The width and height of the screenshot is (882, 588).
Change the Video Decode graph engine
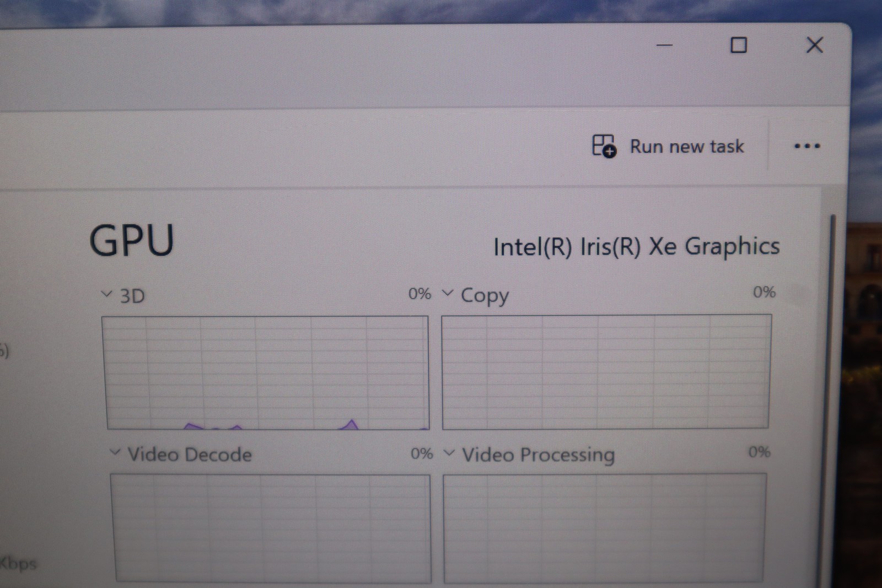coord(115,452)
